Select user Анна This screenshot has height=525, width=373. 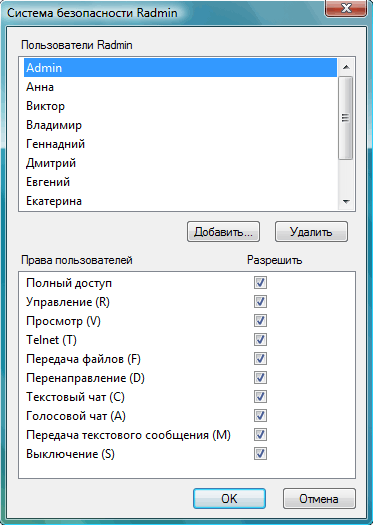coord(180,87)
